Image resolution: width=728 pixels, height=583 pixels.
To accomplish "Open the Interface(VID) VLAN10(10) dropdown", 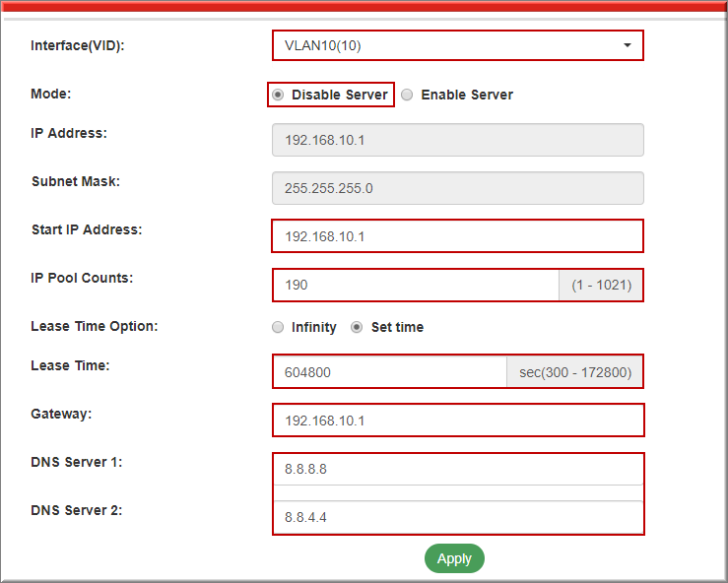I will click(457, 45).
